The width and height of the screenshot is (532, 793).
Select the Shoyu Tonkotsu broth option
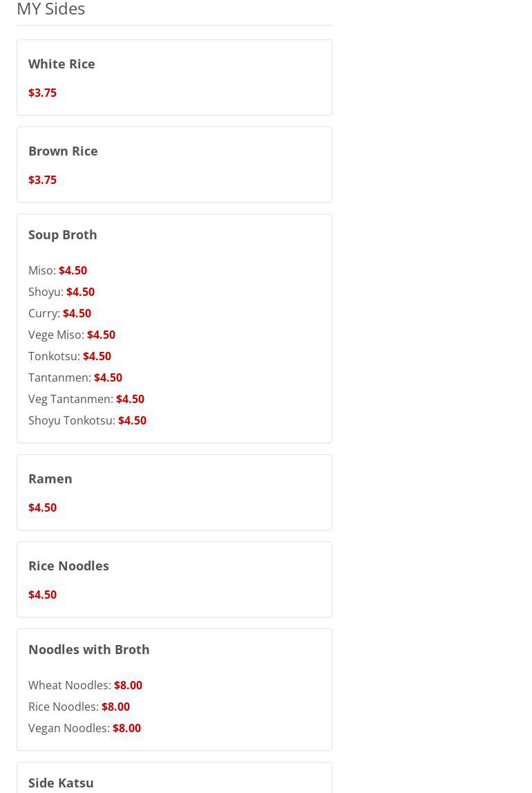(x=87, y=420)
